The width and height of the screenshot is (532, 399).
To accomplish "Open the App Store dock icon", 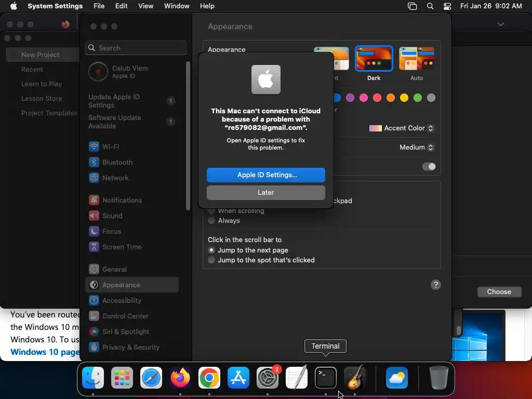I will click(238, 378).
